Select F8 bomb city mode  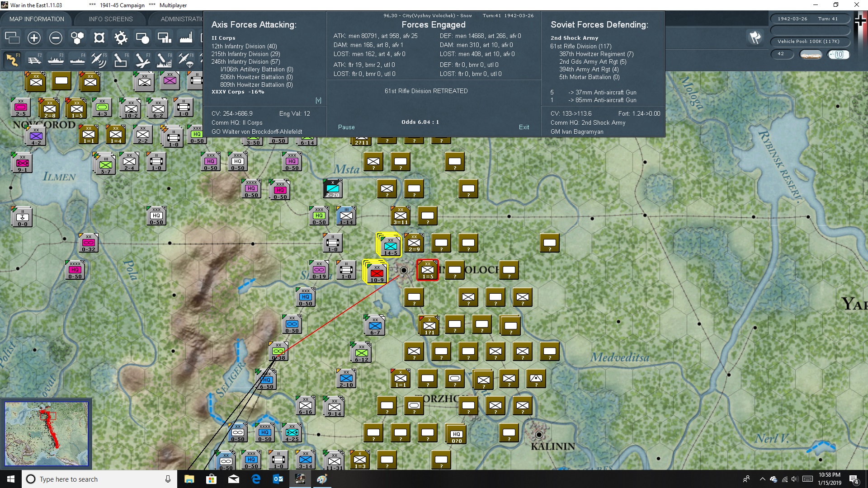164,60
